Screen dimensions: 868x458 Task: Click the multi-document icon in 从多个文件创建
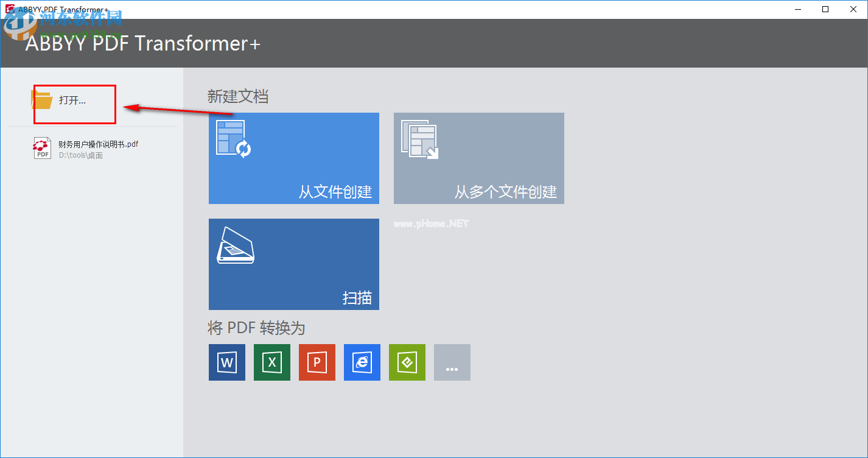419,139
